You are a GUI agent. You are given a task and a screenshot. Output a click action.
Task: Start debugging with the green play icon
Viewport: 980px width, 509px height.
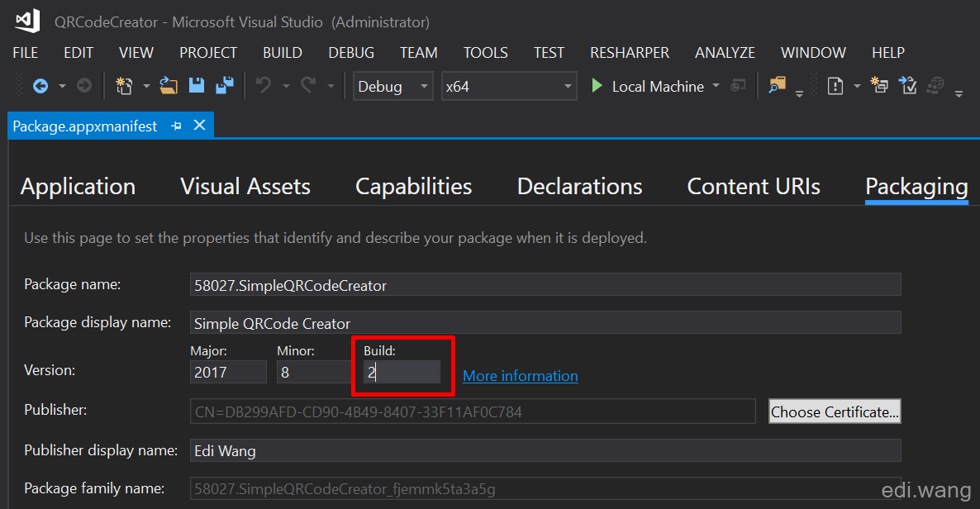(x=597, y=86)
